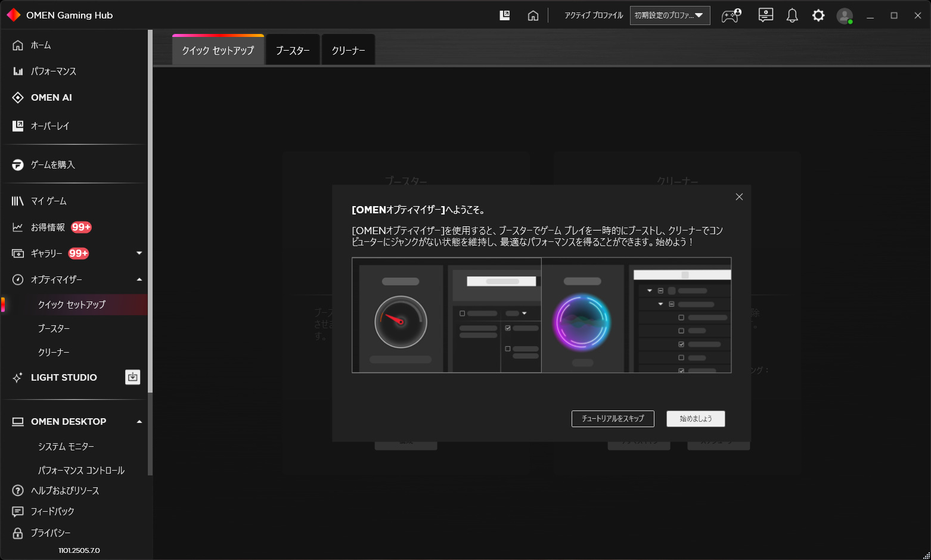Click the ゲームを購入 store icon
Viewport: 931px width, 560px height.
(18, 165)
